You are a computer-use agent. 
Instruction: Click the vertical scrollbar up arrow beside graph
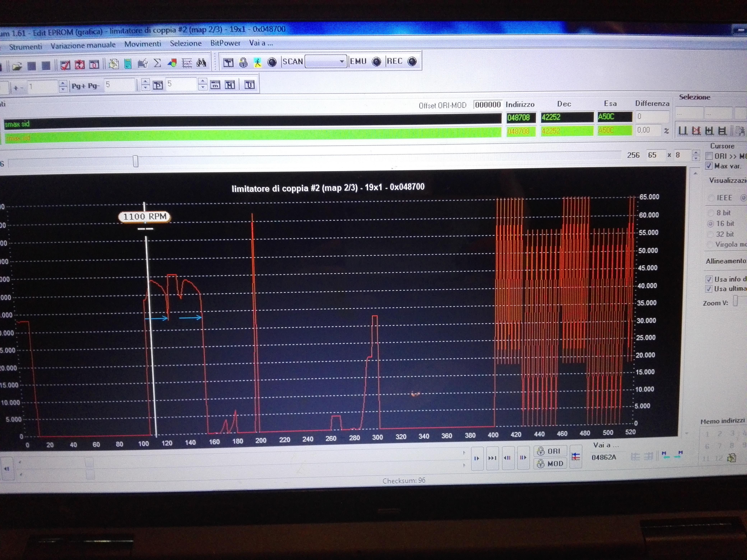[x=695, y=173]
